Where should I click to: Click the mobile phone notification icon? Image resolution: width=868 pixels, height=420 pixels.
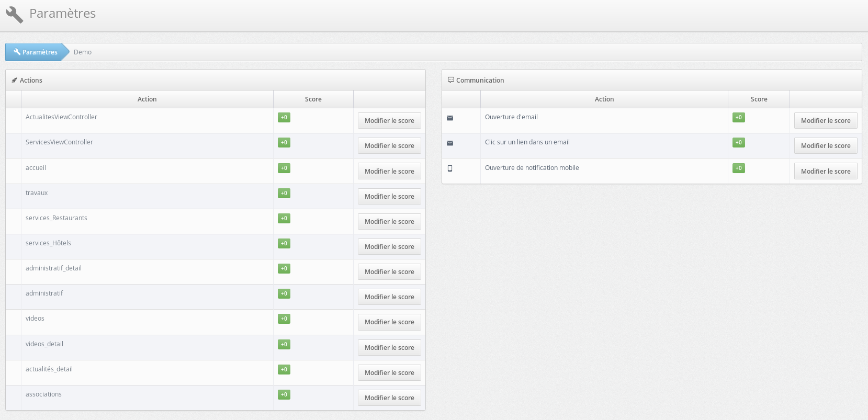click(x=450, y=168)
